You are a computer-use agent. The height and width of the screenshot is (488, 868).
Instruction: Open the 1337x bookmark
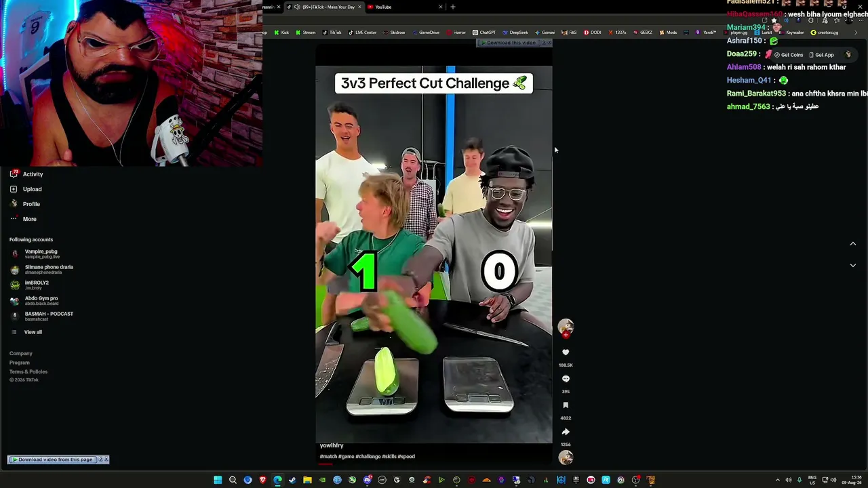click(x=617, y=33)
